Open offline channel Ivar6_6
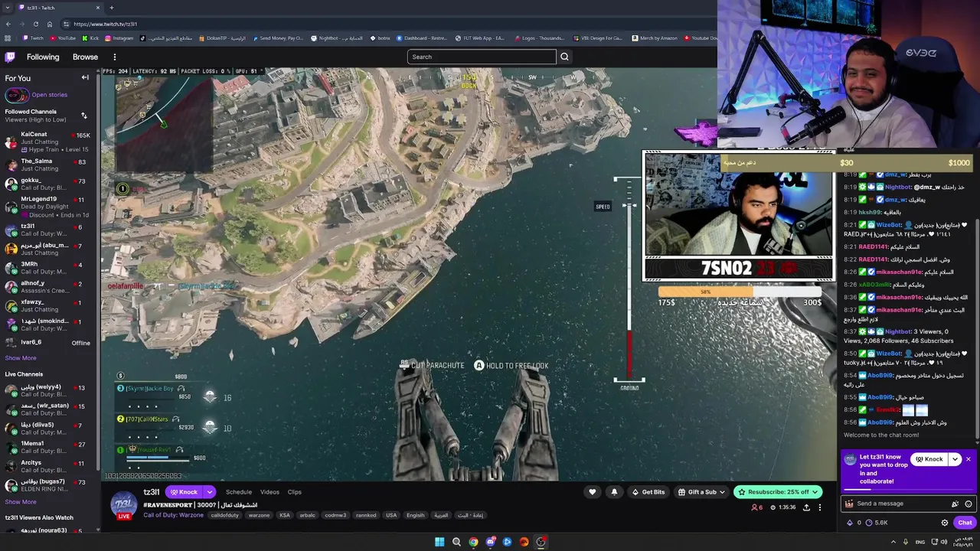 47,343
